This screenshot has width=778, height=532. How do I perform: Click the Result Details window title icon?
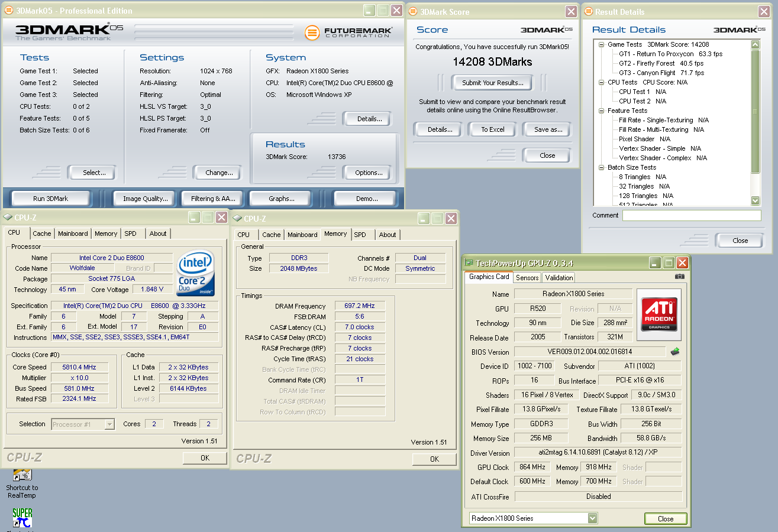tap(588, 12)
